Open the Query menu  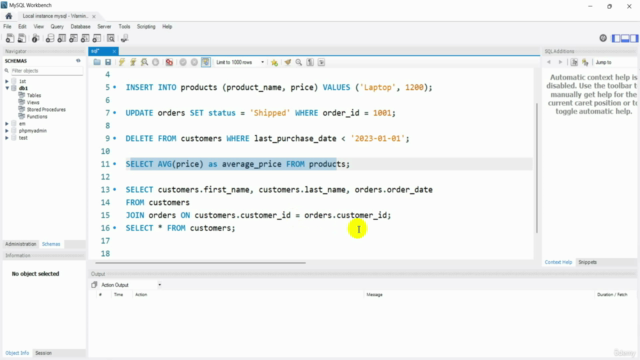click(57, 27)
